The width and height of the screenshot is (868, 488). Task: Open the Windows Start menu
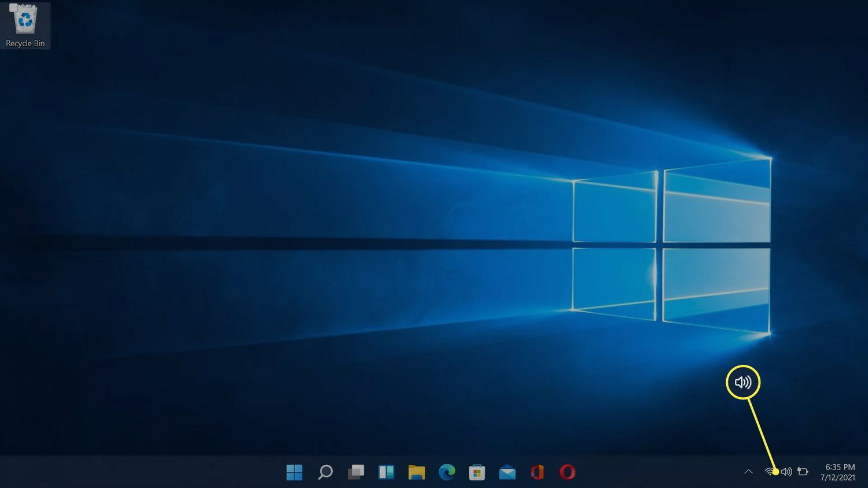click(x=295, y=472)
